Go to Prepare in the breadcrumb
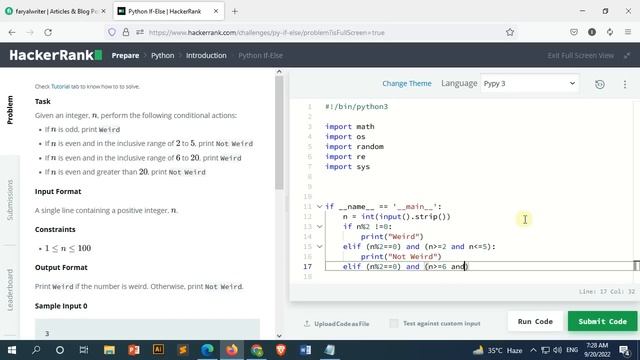 [125, 56]
